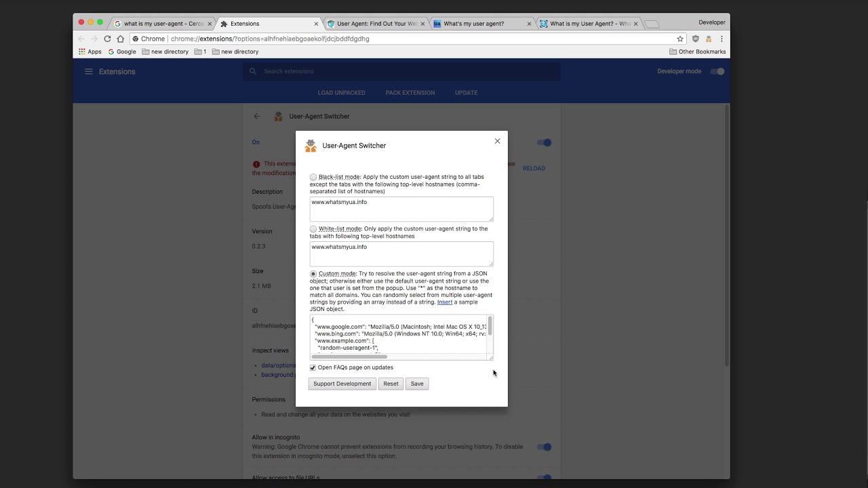868x488 pixels.
Task: Open Chrome three-dot menu
Action: coord(722,39)
